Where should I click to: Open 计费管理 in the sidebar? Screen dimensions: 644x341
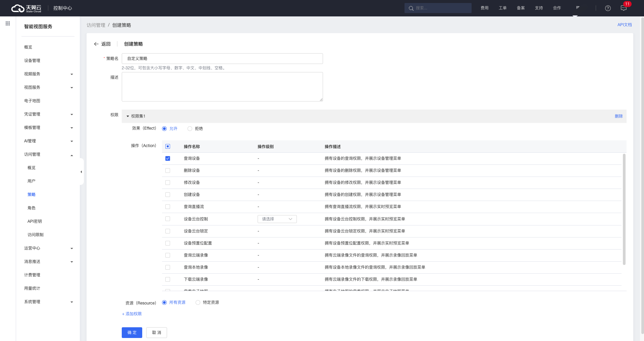32,275
